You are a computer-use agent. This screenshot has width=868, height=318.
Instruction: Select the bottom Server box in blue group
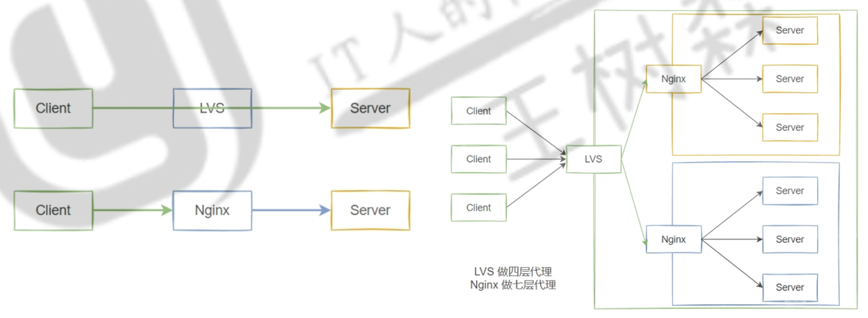point(790,288)
